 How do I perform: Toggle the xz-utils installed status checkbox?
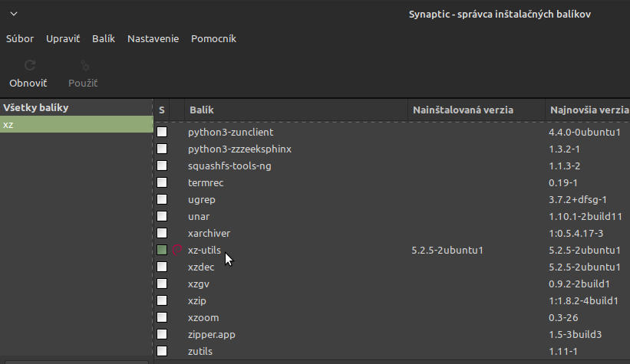point(162,250)
